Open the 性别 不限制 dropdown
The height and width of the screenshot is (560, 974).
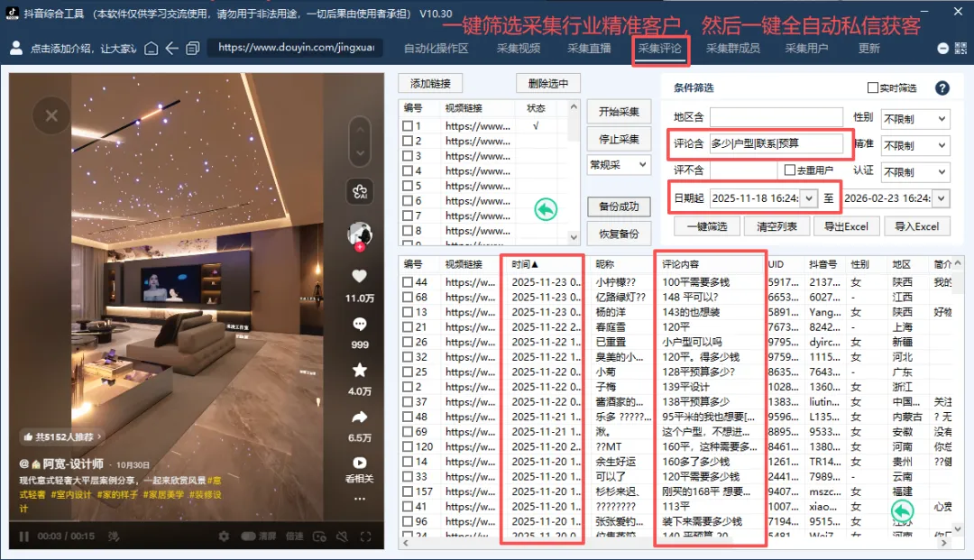(915, 119)
